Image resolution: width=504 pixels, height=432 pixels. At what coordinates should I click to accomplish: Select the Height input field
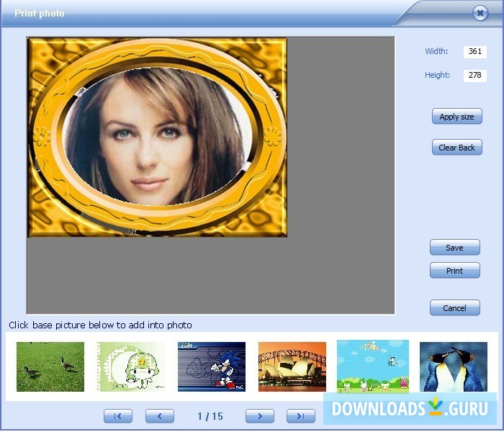tap(474, 75)
